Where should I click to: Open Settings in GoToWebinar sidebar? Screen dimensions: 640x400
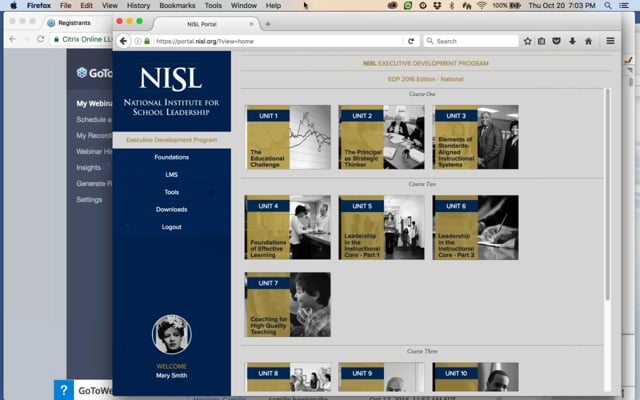[89, 200]
